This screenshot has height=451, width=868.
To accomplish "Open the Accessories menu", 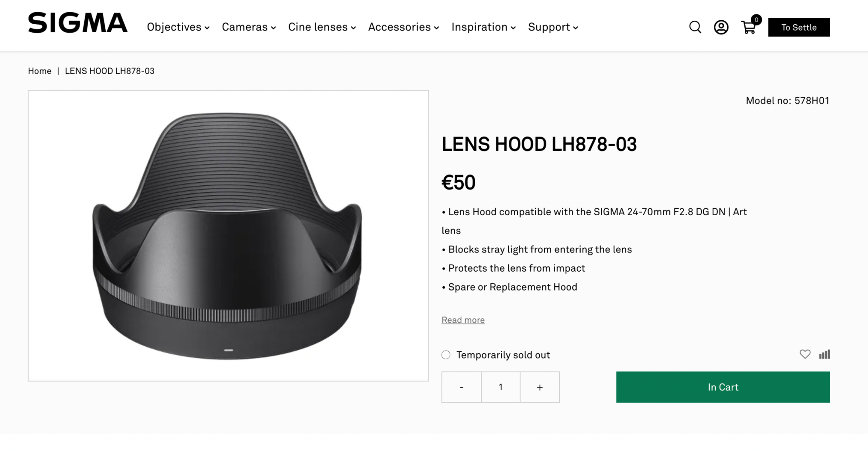I will point(403,27).
